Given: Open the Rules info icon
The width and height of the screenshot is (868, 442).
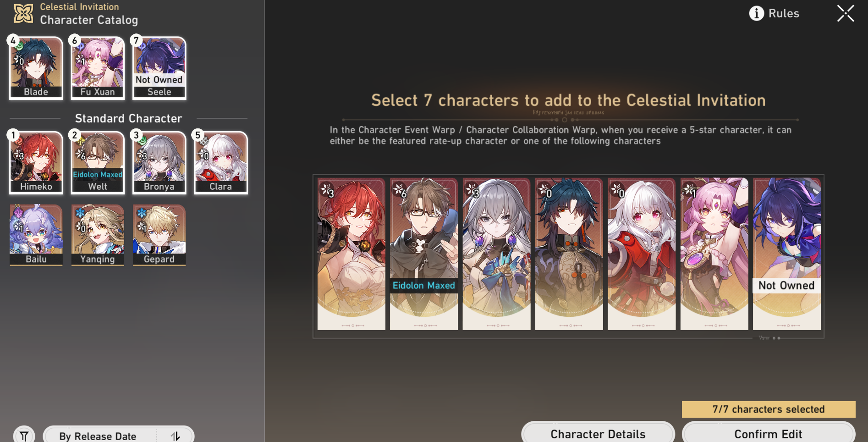Looking at the screenshot, I should click(756, 13).
